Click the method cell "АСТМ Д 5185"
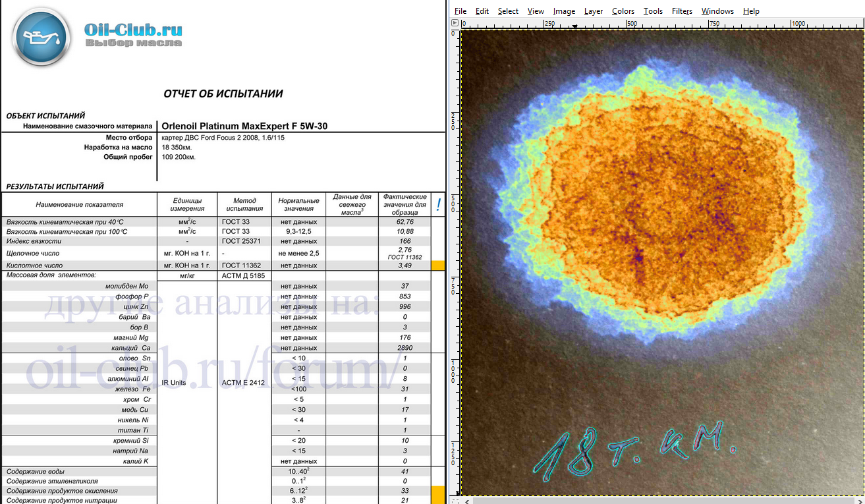The width and height of the screenshot is (865, 504). [x=244, y=276]
